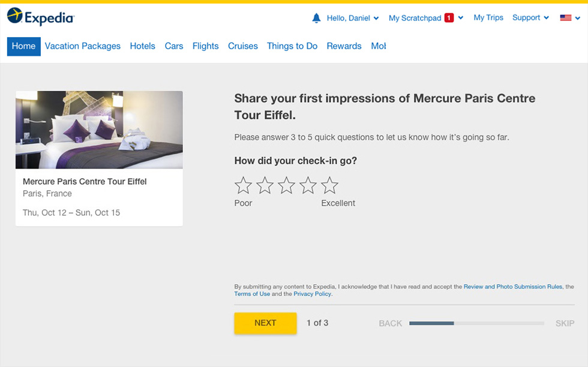Rate check-in one star (Poor)
The image size is (588, 367).
(243, 185)
